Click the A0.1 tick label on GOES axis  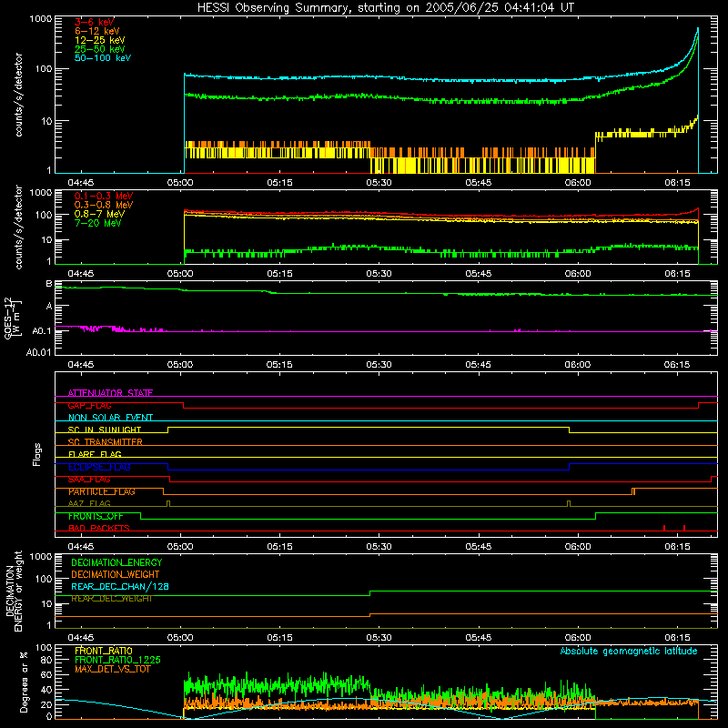point(41,331)
